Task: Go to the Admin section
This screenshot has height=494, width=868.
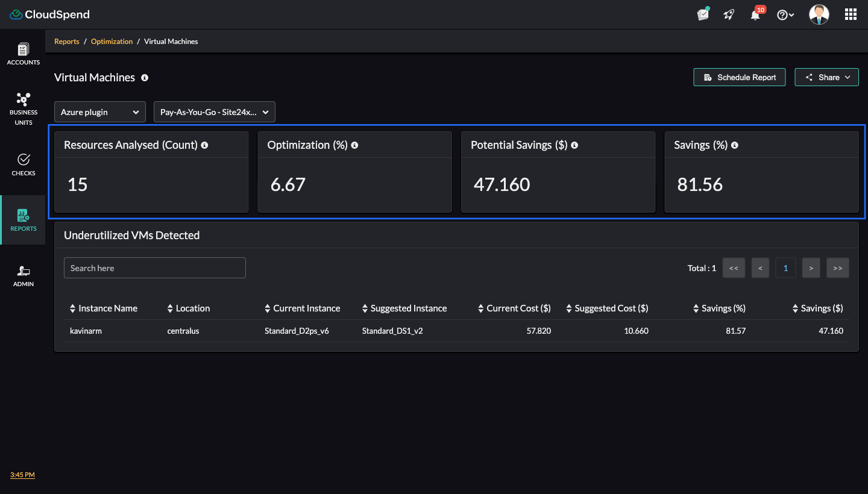Action: coord(23,276)
